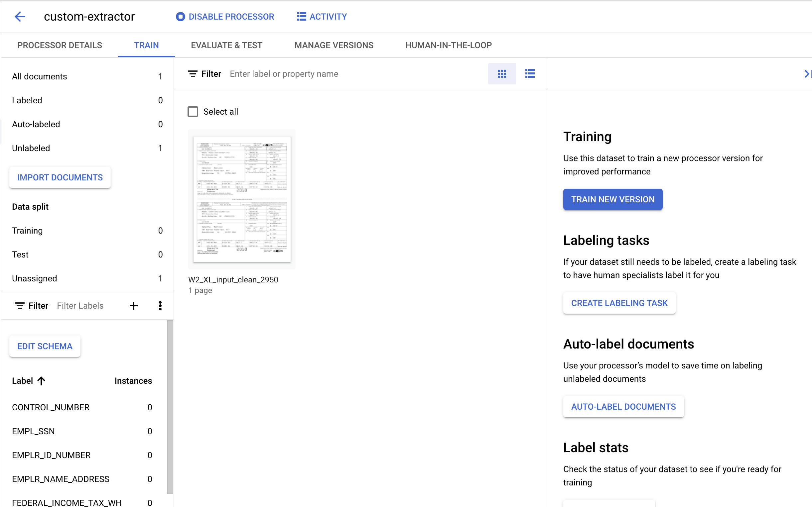Image resolution: width=812 pixels, height=507 pixels.
Task: Add a new label with the plus icon
Action: click(x=134, y=305)
